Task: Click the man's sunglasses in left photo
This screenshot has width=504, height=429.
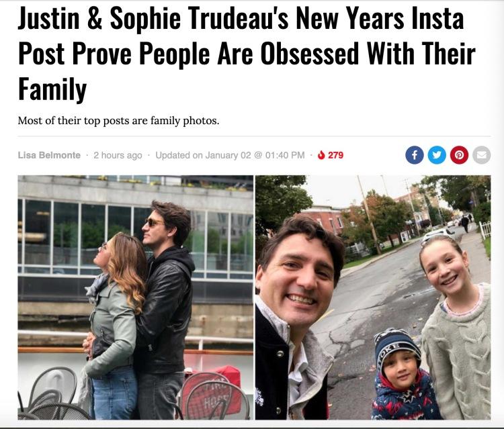Action: [154, 222]
